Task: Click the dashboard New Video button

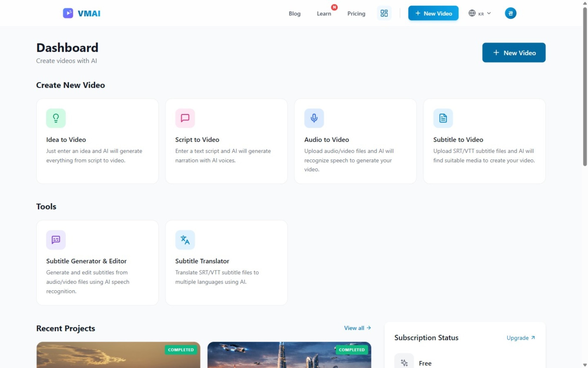Action: click(x=514, y=52)
